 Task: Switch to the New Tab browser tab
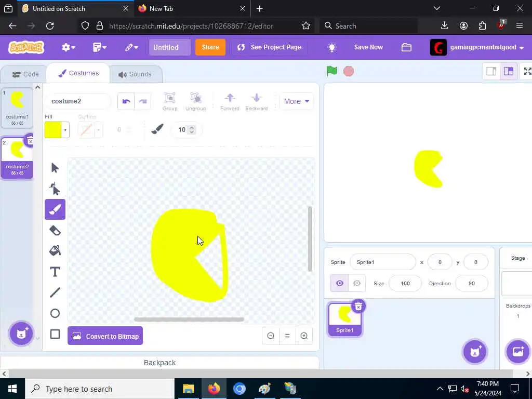click(x=192, y=8)
